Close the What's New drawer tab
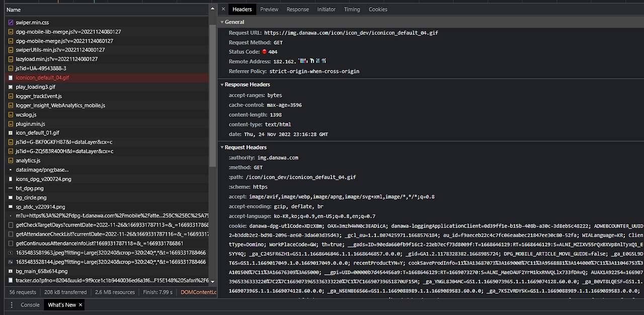Screen dimensions: 644x315 [x=80, y=305]
